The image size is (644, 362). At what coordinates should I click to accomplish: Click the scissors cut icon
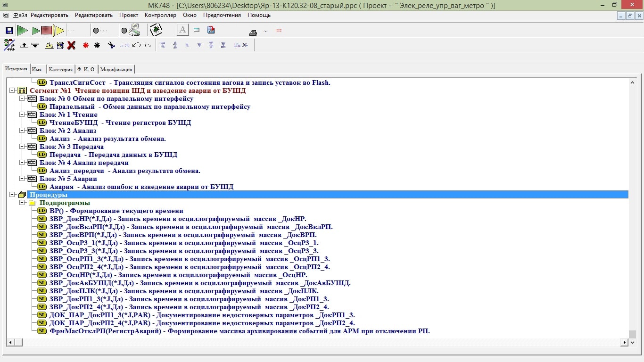[111, 45]
